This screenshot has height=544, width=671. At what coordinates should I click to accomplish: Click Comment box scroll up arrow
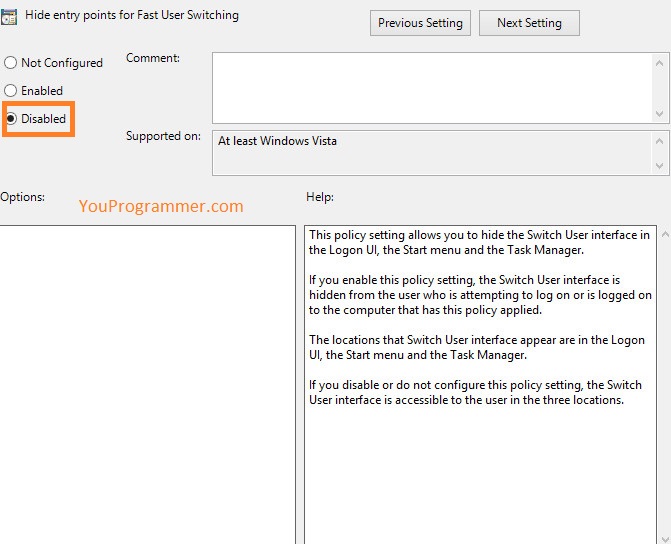point(659,63)
